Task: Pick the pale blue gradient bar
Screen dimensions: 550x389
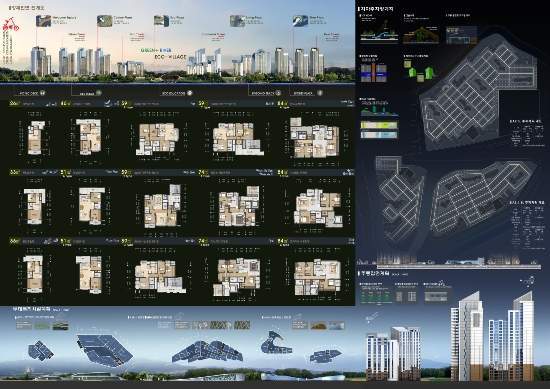Action: (379, 135)
